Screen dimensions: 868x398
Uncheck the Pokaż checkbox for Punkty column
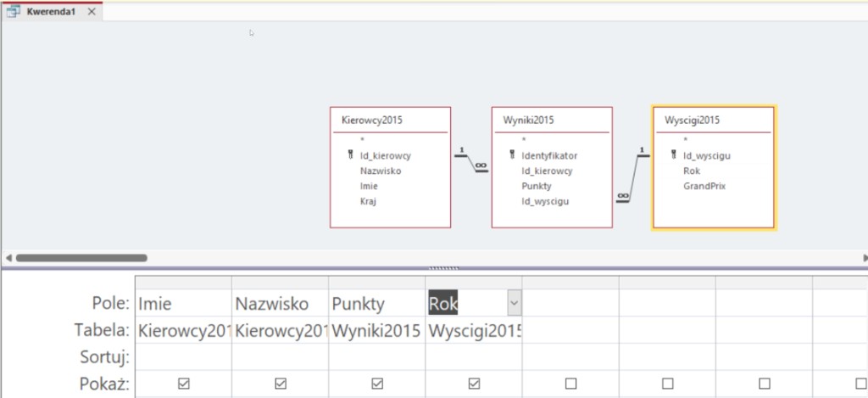click(377, 384)
